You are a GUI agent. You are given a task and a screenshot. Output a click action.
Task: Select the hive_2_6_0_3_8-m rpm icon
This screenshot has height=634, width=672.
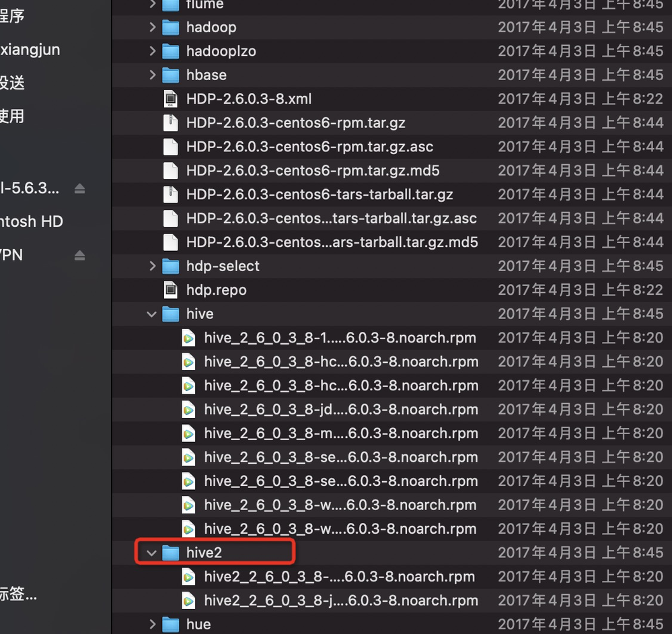[x=188, y=433]
